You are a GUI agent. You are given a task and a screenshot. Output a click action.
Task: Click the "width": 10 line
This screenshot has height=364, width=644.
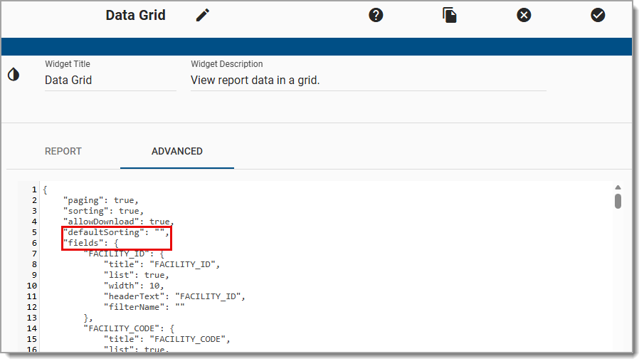click(134, 286)
